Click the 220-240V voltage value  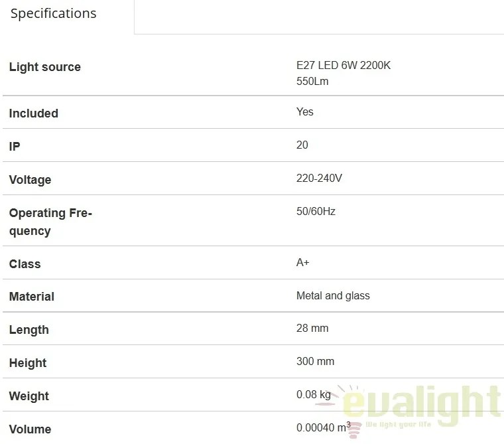(319, 179)
